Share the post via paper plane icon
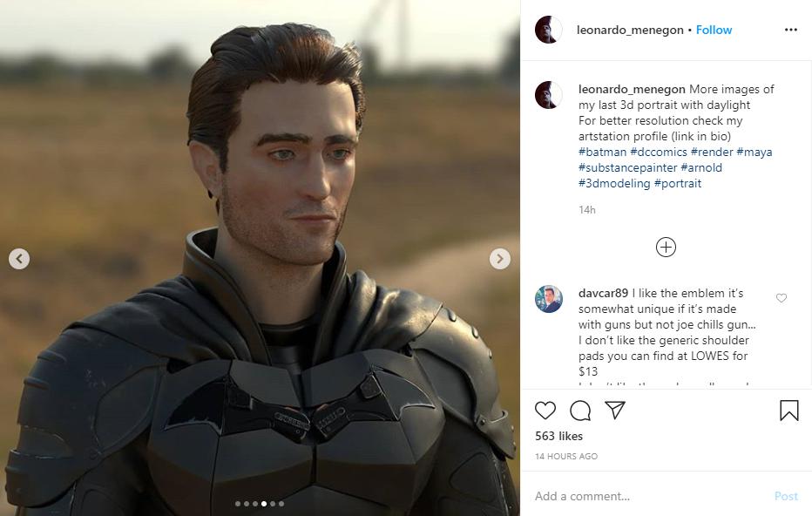Image resolution: width=812 pixels, height=516 pixels. pos(615,411)
